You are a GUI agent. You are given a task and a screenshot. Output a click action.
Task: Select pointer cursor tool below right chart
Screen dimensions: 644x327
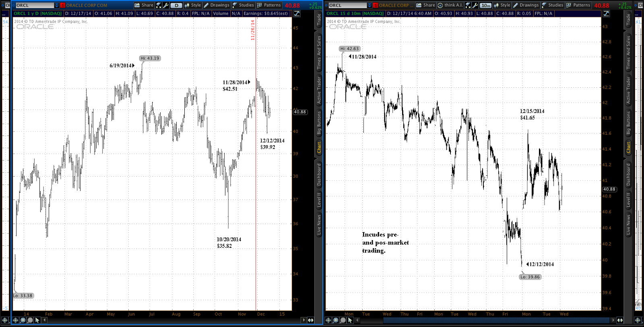[350, 320]
